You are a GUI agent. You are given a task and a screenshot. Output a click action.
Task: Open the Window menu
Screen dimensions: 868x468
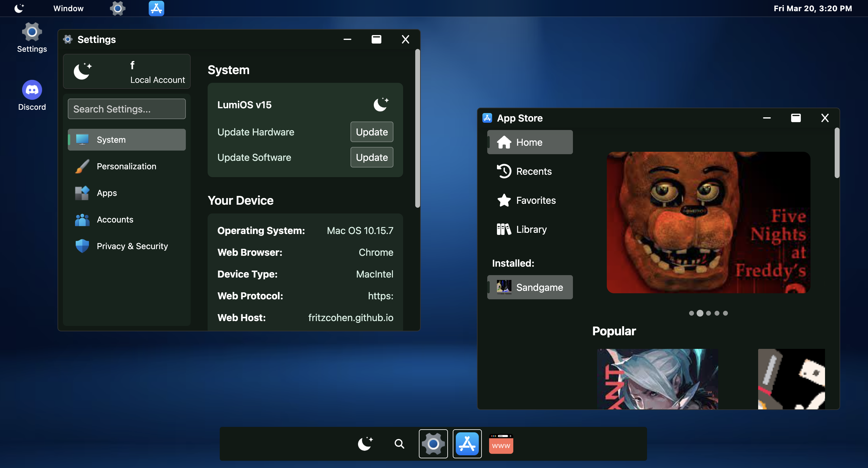pyautogui.click(x=68, y=8)
